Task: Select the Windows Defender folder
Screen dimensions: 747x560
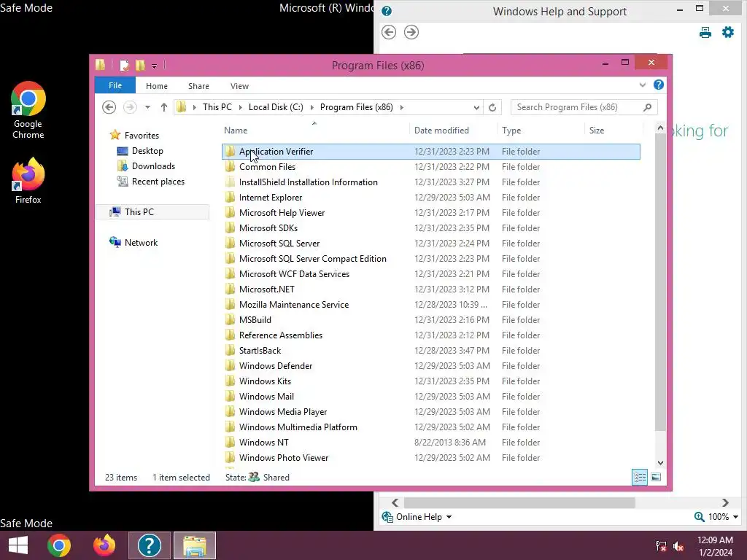Action: pos(430,366)
